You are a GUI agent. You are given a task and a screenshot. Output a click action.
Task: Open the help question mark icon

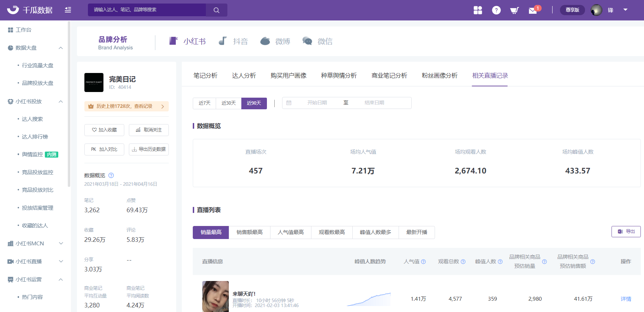pos(496,10)
